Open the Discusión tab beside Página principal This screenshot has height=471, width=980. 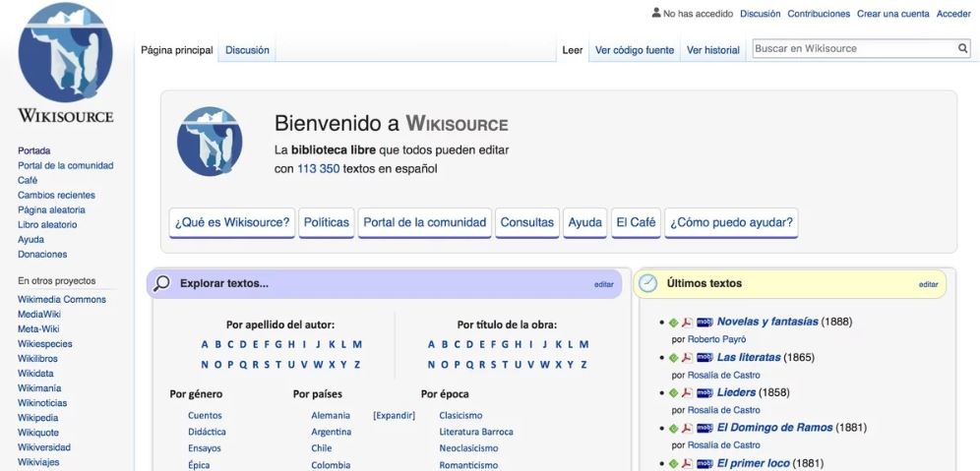click(248, 50)
